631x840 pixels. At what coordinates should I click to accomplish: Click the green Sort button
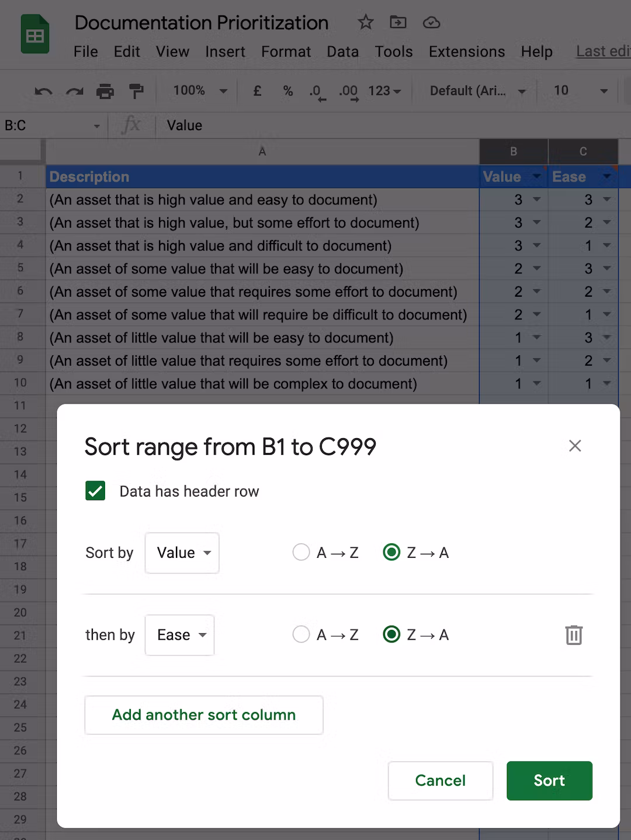(x=549, y=780)
